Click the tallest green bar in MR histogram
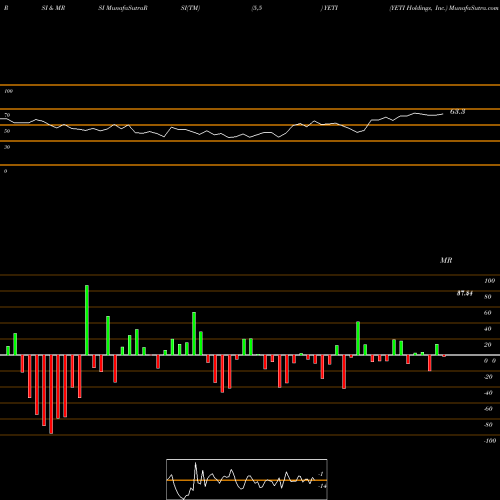The height and width of the screenshot is (500, 500). click(87, 320)
